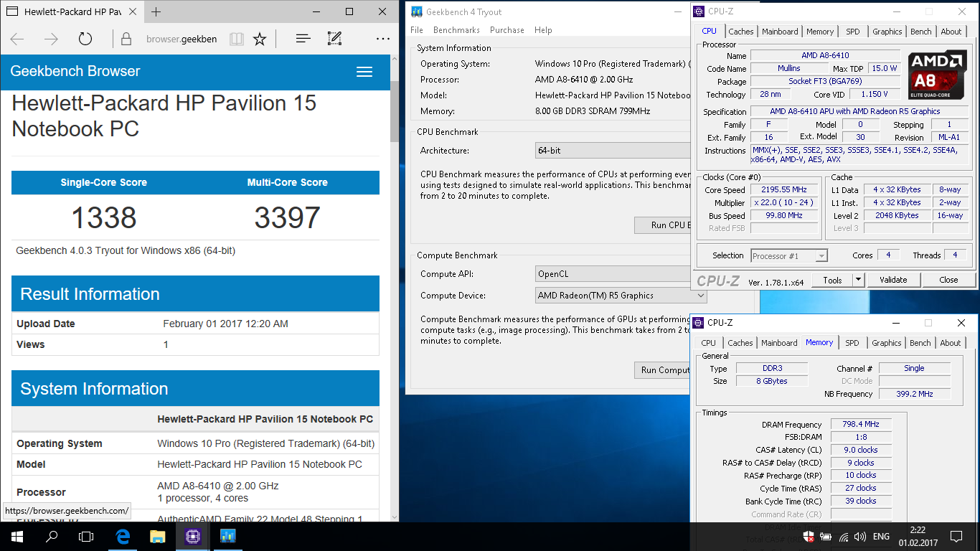
Task: Switch to Graphics tab in top CPU-Z
Action: [x=887, y=32]
